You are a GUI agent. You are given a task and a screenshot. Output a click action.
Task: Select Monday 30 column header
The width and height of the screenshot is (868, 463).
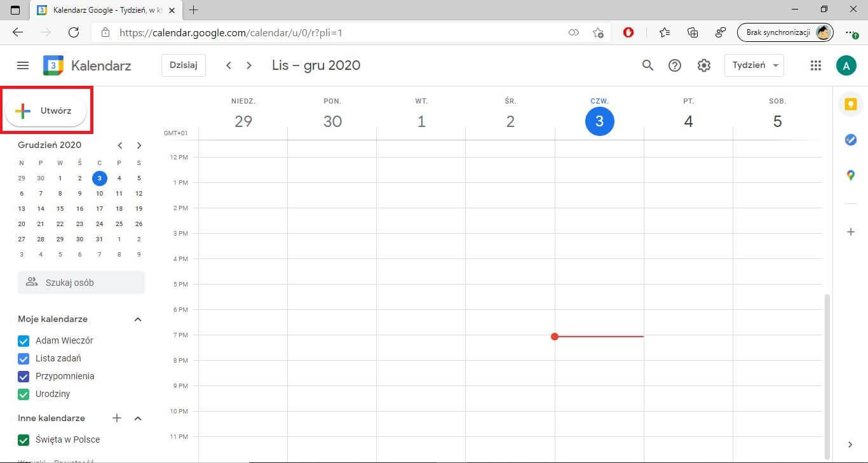point(332,114)
